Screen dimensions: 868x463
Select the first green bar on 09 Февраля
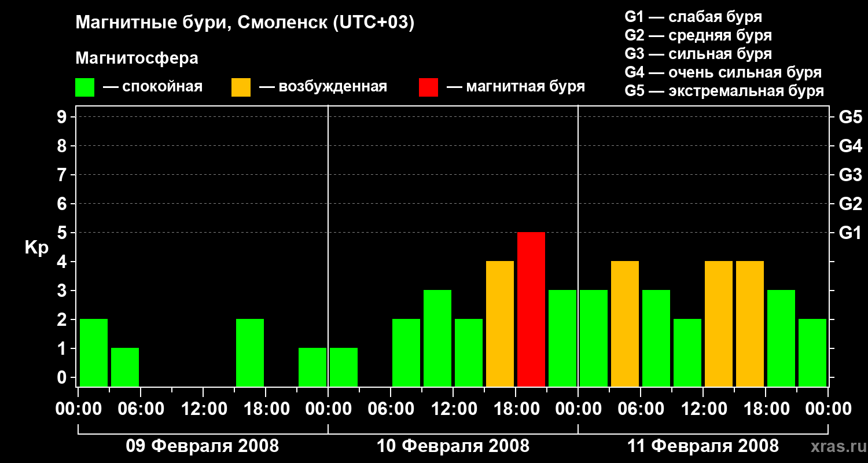coord(94,352)
